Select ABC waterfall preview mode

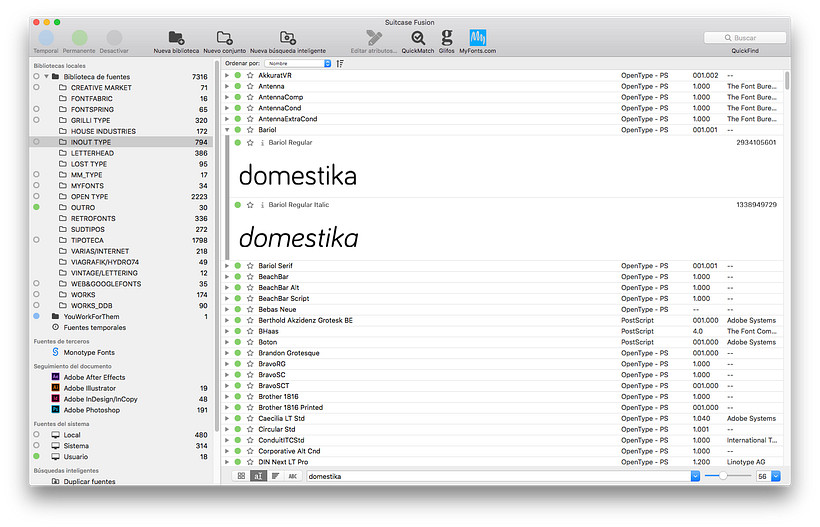pyautogui.click(x=292, y=476)
